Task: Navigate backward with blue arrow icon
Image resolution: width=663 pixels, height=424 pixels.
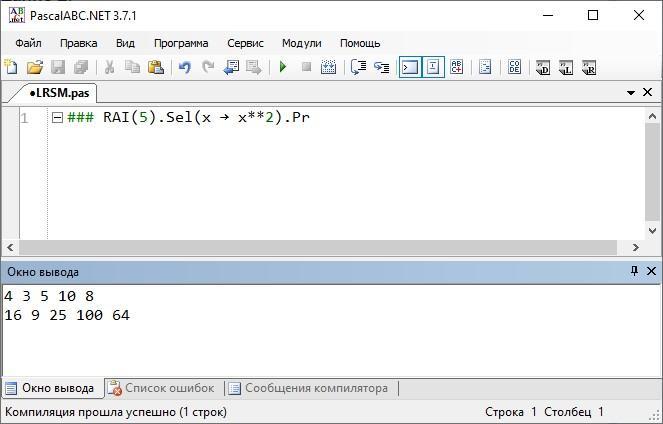Action: [231, 67]
